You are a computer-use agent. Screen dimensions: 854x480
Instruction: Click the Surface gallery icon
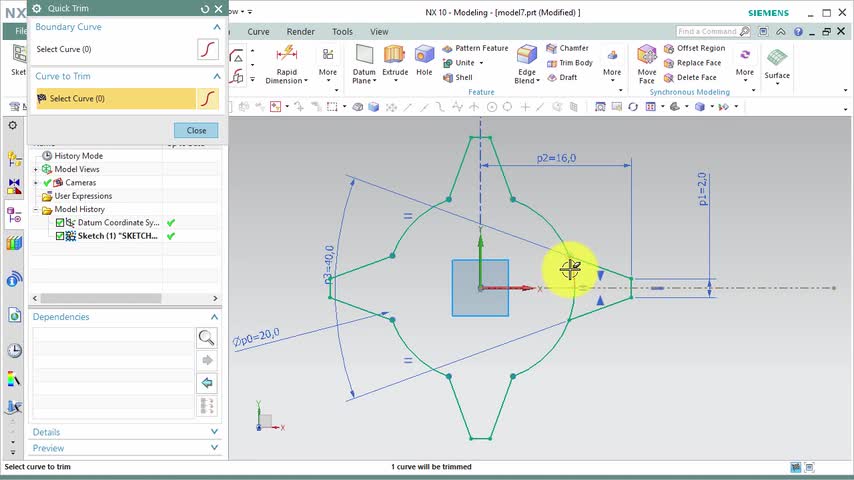coord(777,57)
